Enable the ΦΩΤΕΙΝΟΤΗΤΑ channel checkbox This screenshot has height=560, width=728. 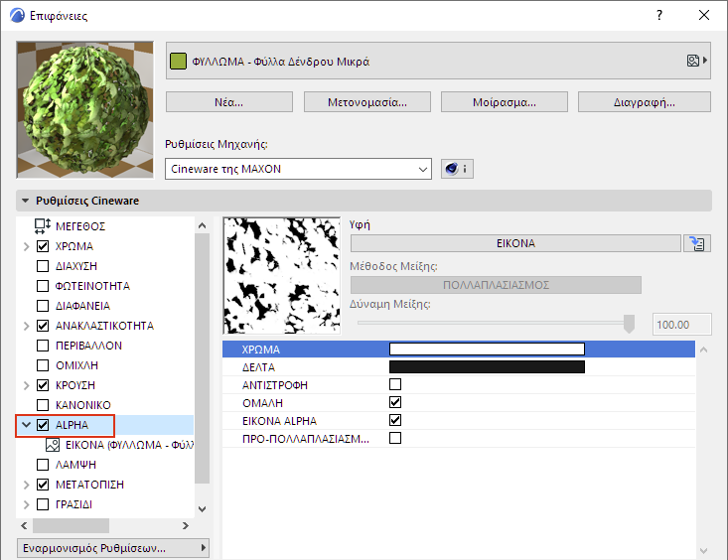(x=43, y=286)
